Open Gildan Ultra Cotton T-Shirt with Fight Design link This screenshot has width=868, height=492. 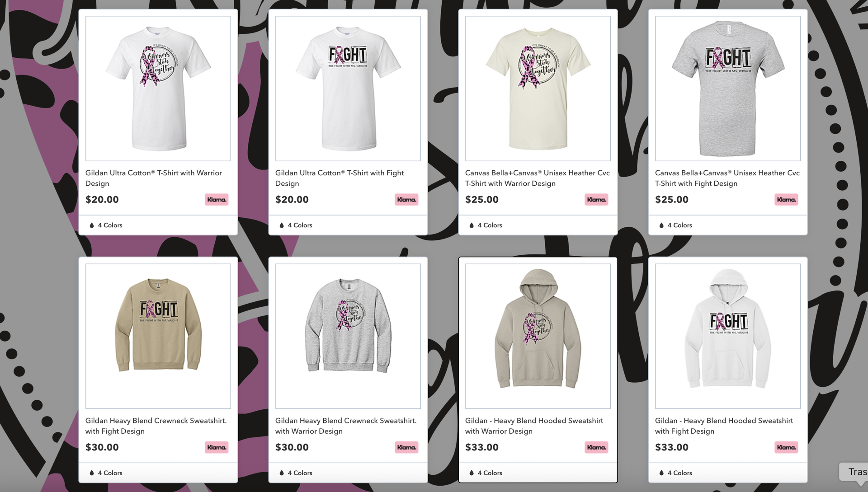pos(340,178)
